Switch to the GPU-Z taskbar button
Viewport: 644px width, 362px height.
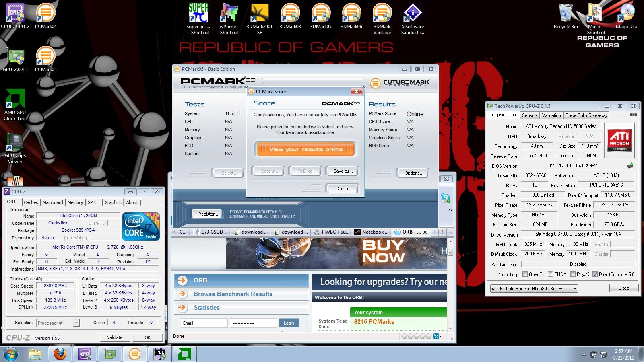click(109, 354)
